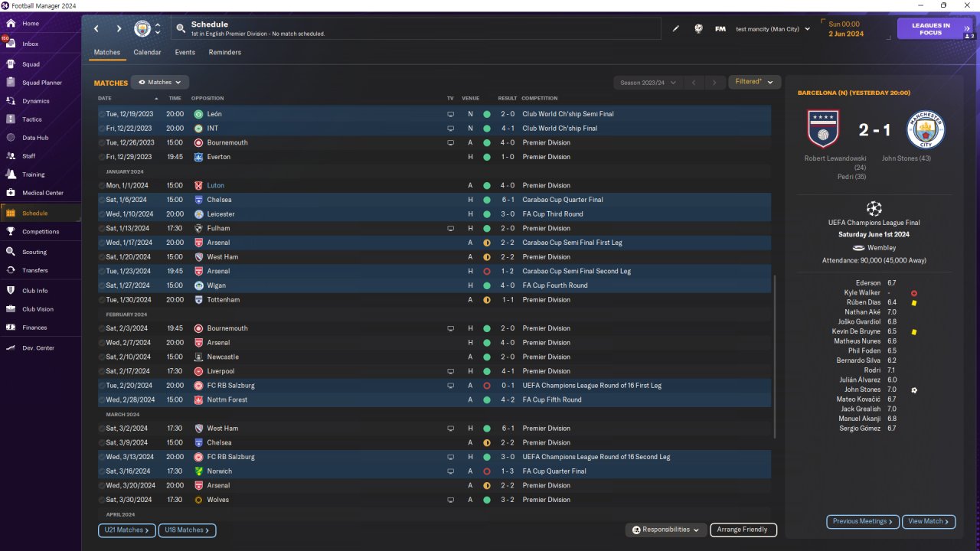
Task: Click Rodri in the player ratings list
Action: (x=873, y=370)
